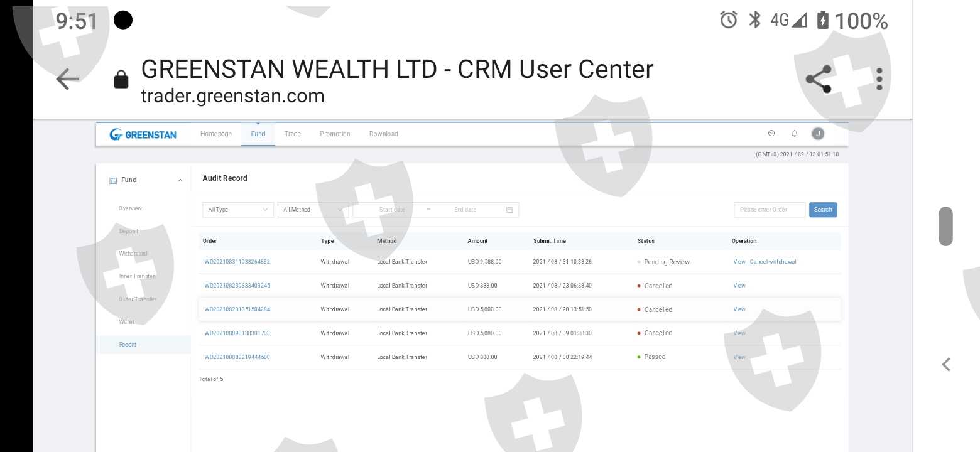Focus the Please enter Order field
The height and width of the screenshot is (452, 980).
point(770,210)
